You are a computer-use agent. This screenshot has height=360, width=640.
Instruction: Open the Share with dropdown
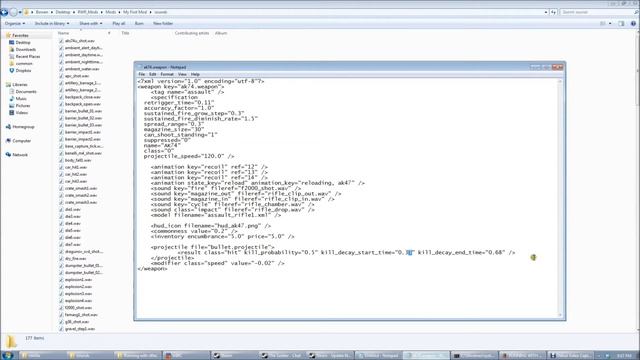[x=91, y=24]
